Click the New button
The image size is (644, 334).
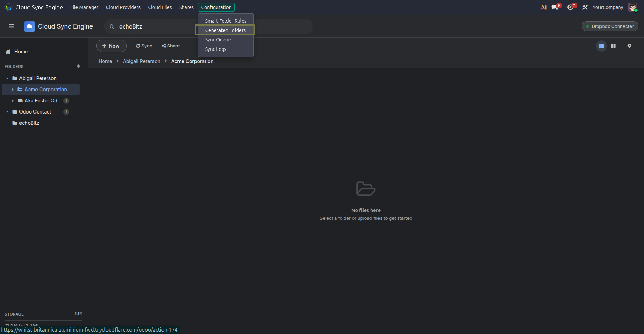click(x=111, y=46)
